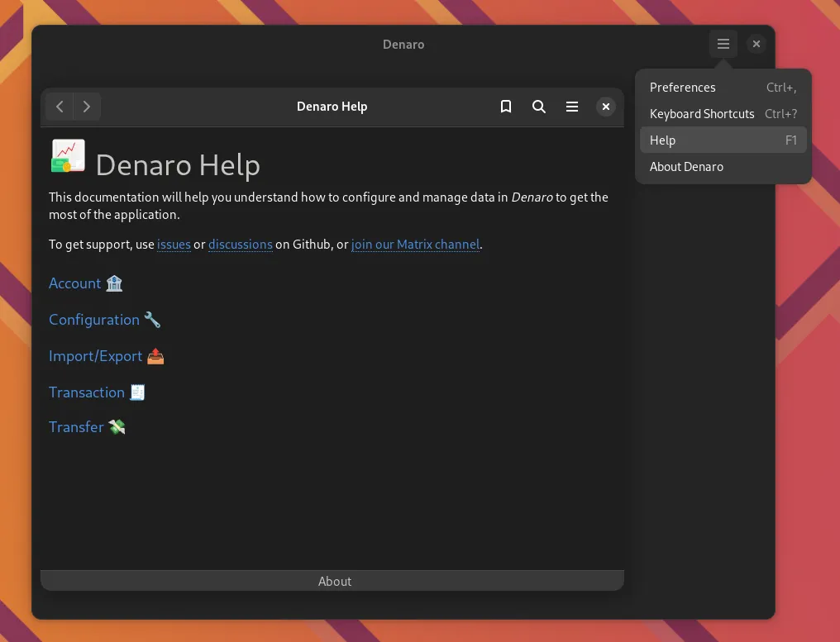Close the Denaro main window
Image resolution: width=840 pixels, height=642 pixels.
(x=756, y=44)
